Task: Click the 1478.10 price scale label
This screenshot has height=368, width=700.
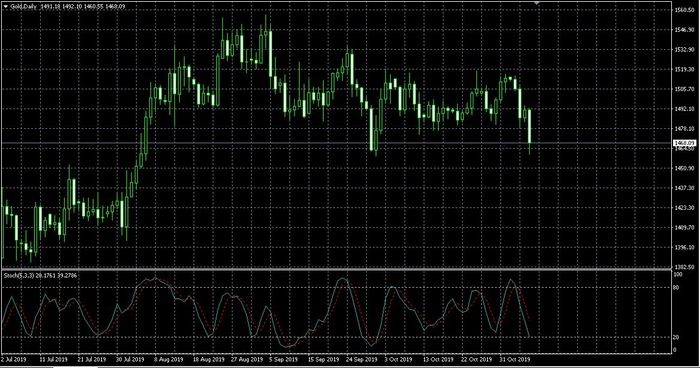Action: click(685, 129)
